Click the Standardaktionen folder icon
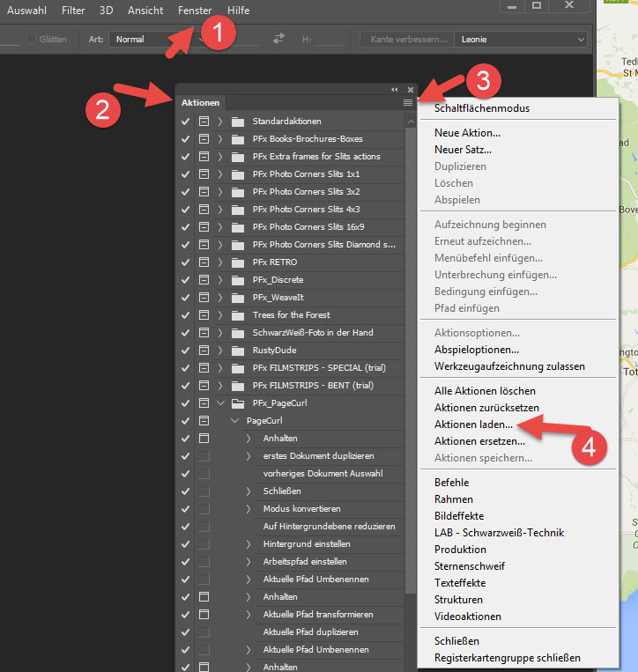The image size is (638, 672). click(x=237, y=122)
